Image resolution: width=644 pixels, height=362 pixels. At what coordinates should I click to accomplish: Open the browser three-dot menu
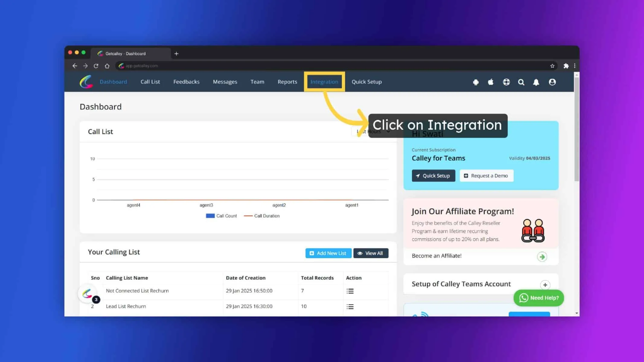coord(575,66)
